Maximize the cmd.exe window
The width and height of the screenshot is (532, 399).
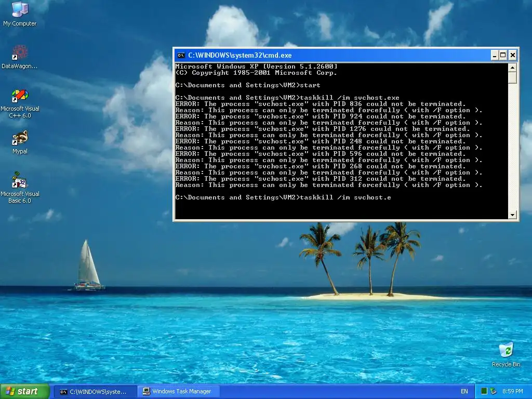(x=503, y=55)
